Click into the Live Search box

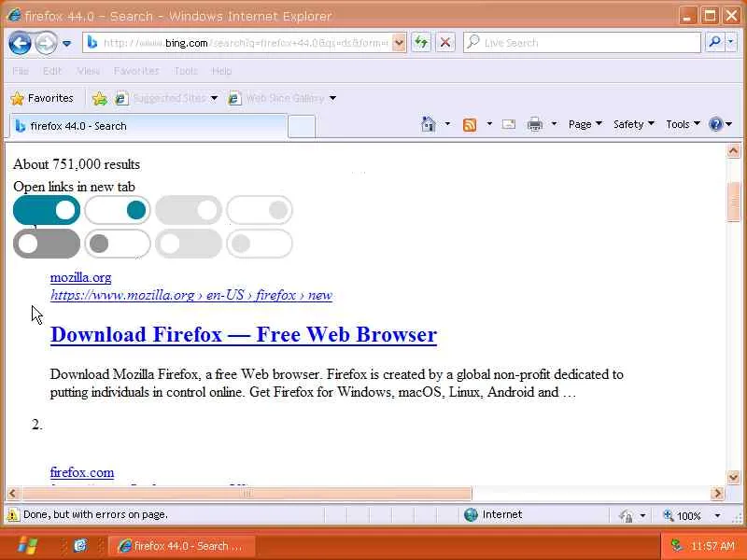(582, 43)
